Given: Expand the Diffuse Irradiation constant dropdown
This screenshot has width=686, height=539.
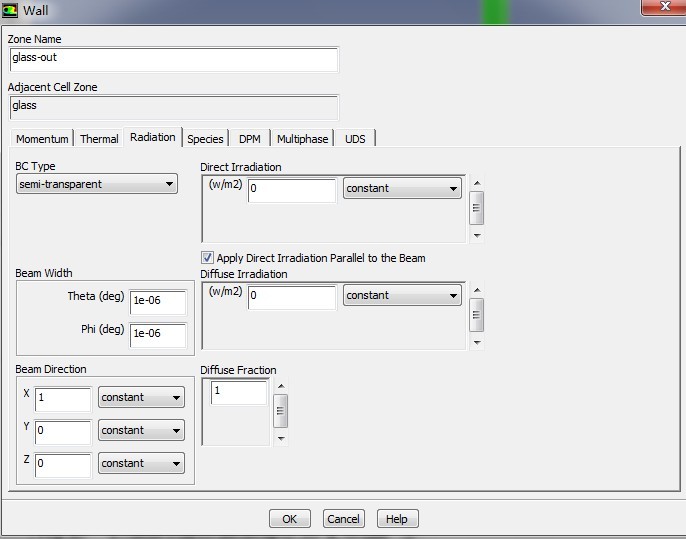Looking at the screenshot, I should (401, 295).
